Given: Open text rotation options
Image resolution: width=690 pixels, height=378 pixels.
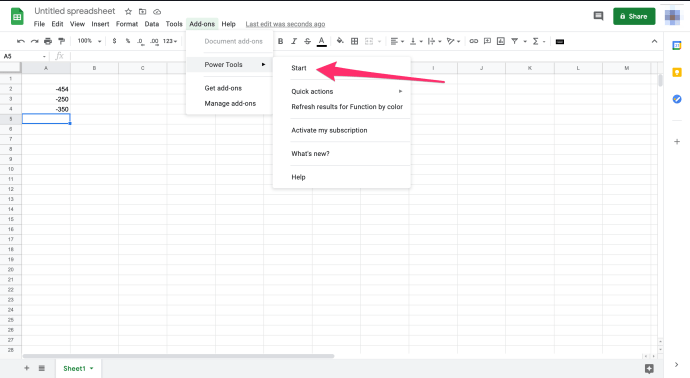Looking at the screenshot, I should [x=453, y=41].
